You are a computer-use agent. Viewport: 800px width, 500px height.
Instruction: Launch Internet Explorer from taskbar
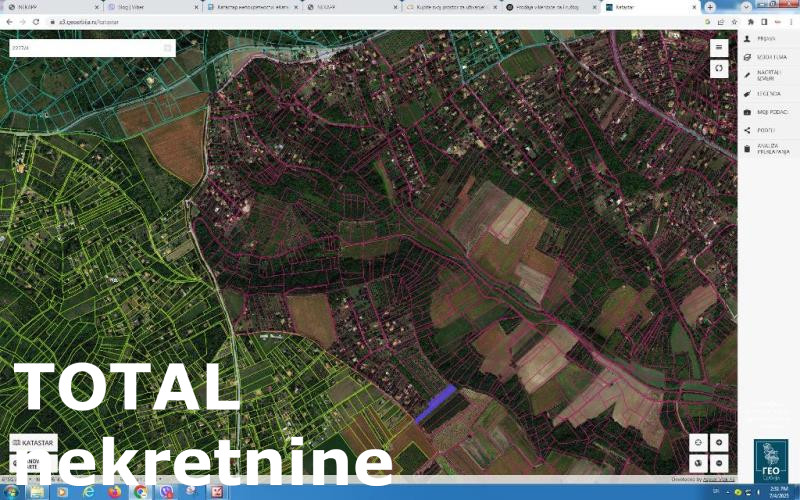(x=88, y=492)
